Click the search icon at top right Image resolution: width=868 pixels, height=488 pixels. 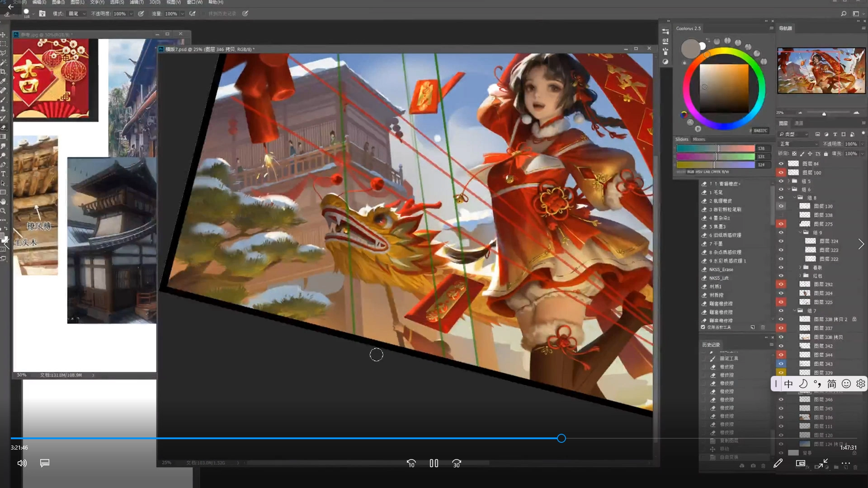pyautogui.click(x=844, y=14)
